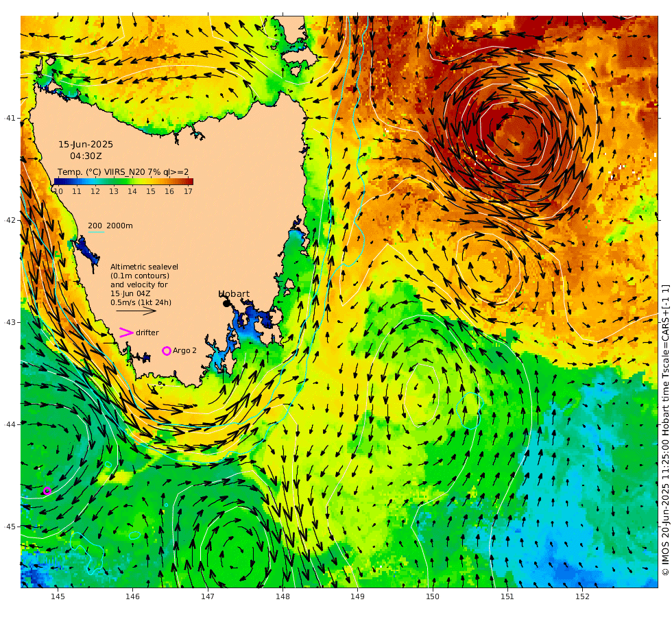
Task: Click the date text 15-Jun-2025
Action: [x=86, y=145]
